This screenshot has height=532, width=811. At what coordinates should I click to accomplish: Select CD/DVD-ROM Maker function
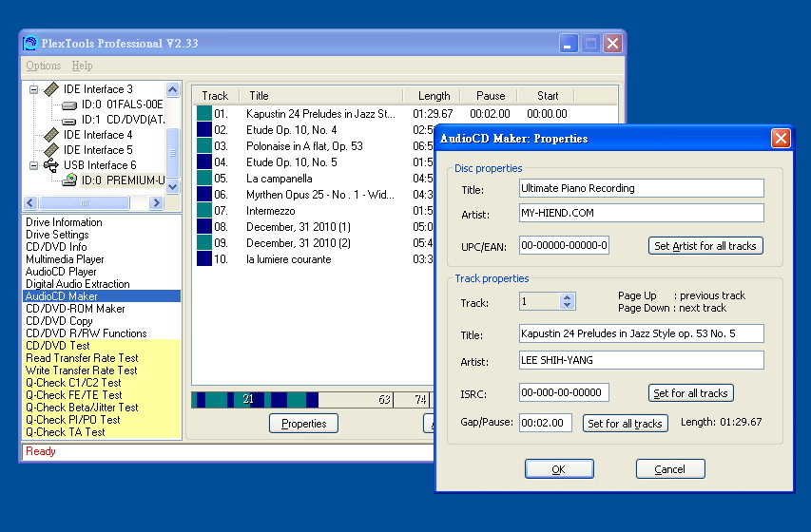coord(75,309)
